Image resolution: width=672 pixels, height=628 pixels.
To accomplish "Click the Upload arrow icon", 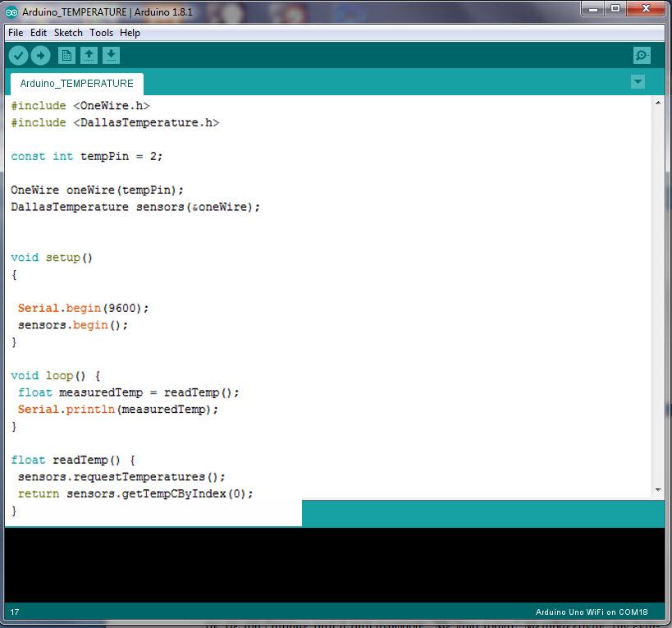I will 41,56.
